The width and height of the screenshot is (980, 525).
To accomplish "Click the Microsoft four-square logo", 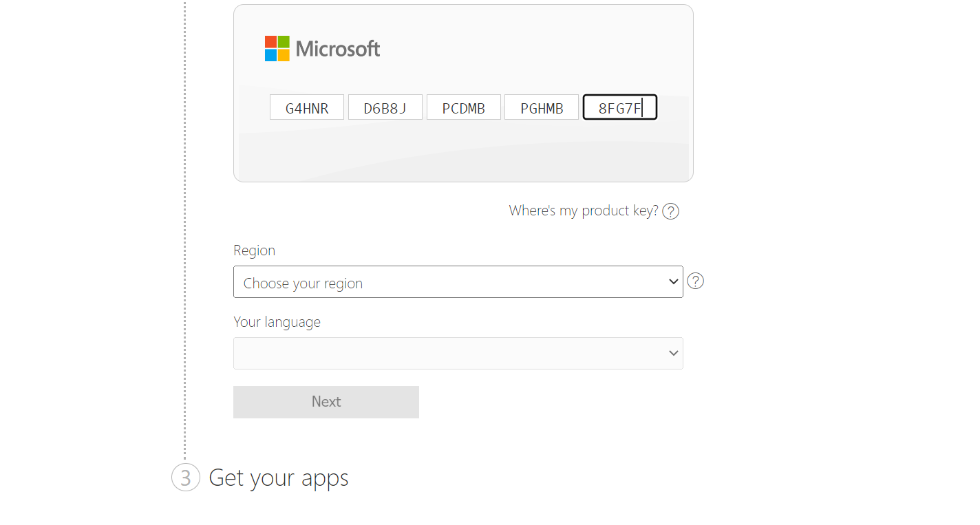I will tap(277, 49).
